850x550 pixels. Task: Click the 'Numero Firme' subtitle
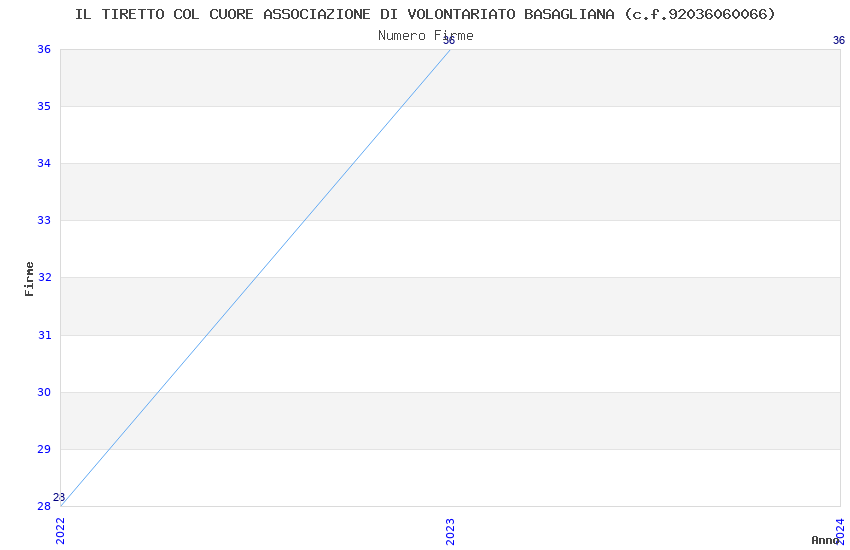click(x=426, y=36)
